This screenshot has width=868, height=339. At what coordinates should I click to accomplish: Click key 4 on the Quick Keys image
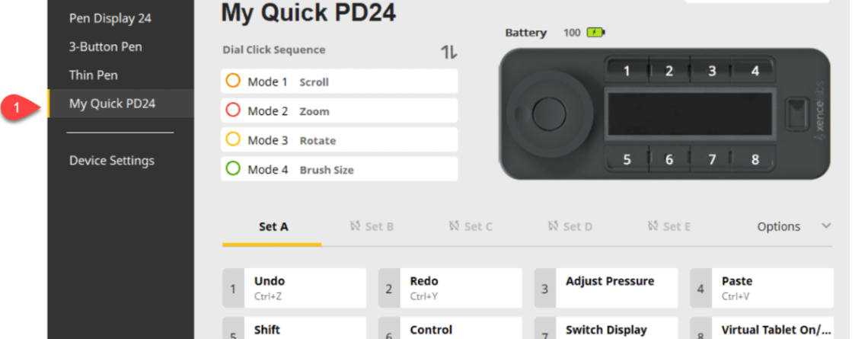tap(755, 71)
